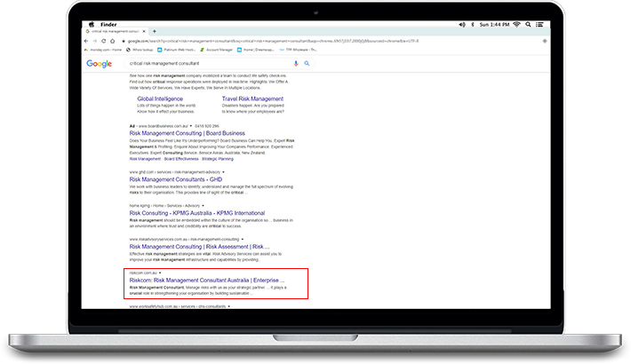The width and height of the screenshot is (631, 364).
Task: Open Risk Management Consultants - GHD result
Action: (x=176, y=179)
